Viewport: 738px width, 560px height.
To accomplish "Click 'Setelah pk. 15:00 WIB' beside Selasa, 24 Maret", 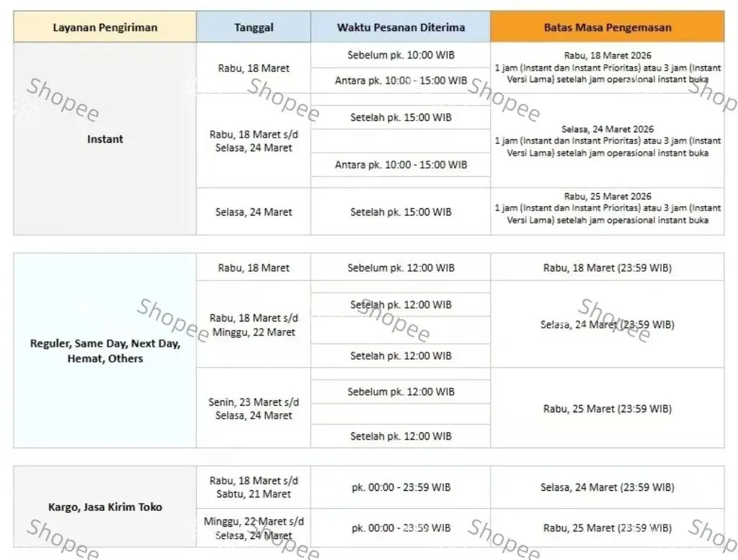I will 401,212.
